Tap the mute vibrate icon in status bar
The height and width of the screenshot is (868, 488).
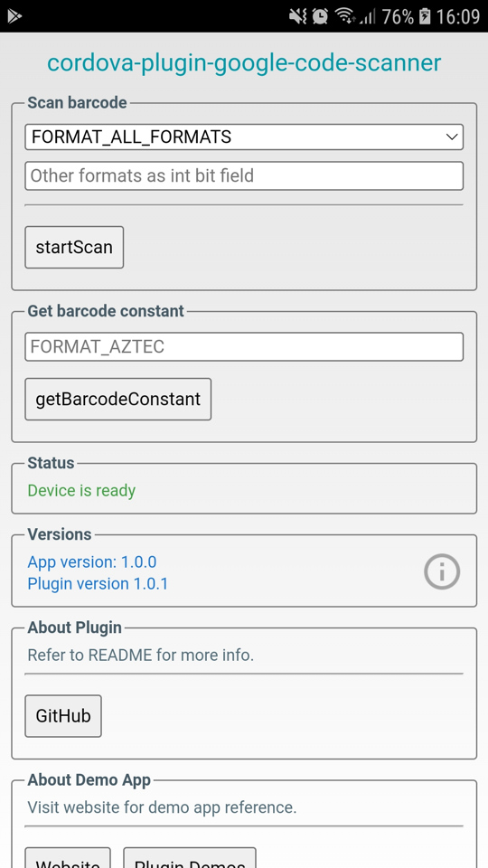click(297, 16)
